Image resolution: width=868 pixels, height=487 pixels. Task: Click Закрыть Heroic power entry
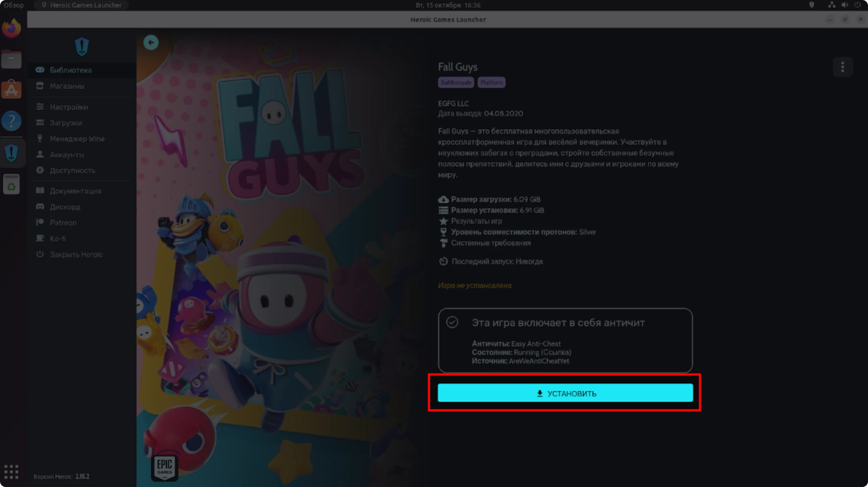(76, 255)
